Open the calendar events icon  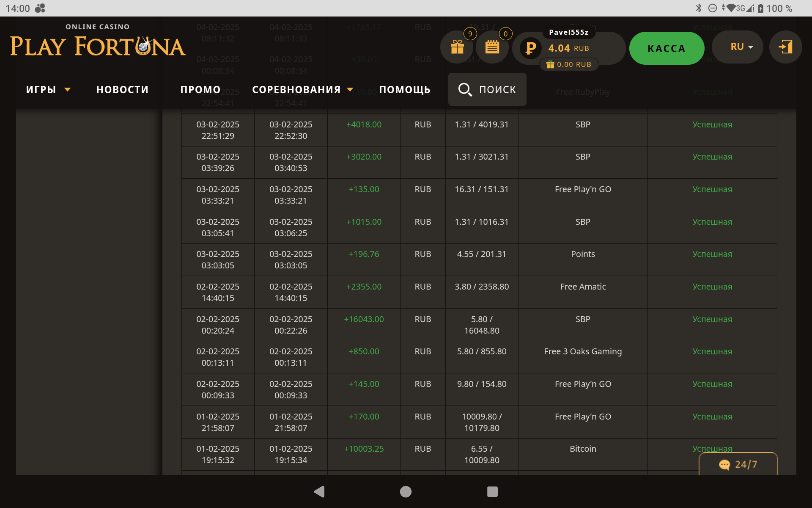pos(492,47)
